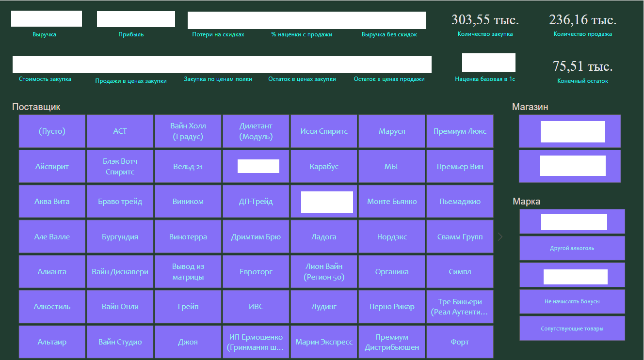Pick ИП Ермошенко (Гринмания) supplier

pos(256,342)
